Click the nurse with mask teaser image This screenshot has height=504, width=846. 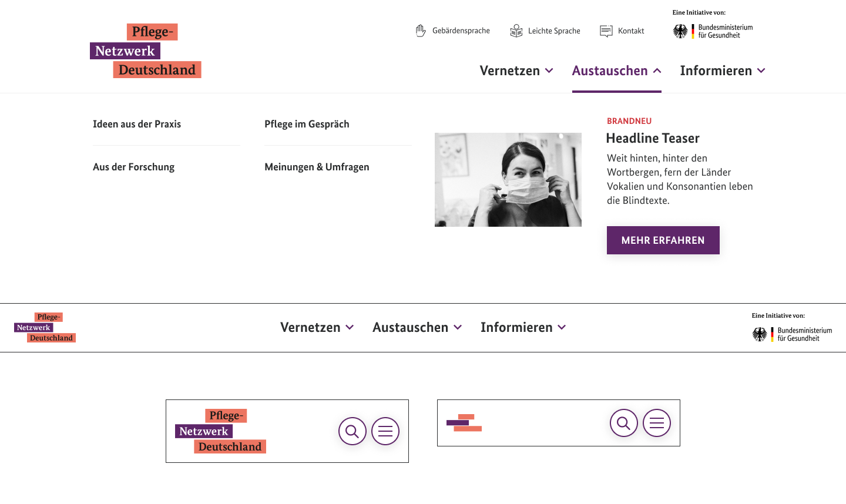pos(508,180)
